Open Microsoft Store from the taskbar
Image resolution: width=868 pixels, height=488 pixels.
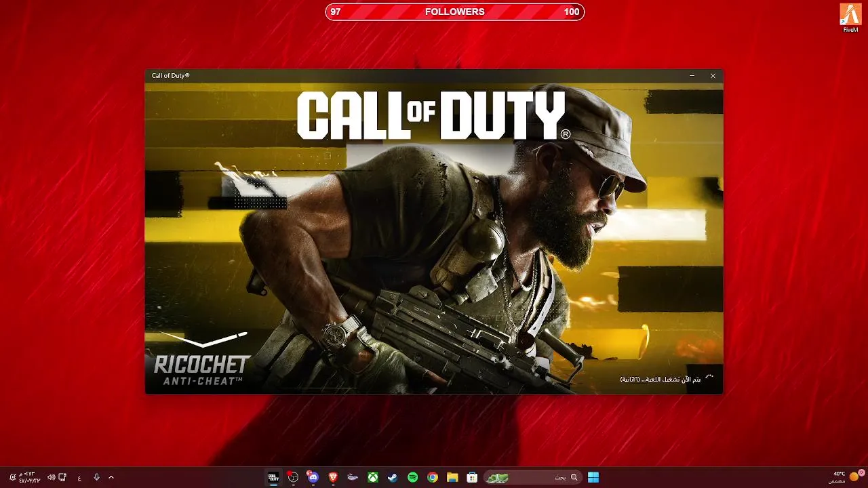point(472,477)
